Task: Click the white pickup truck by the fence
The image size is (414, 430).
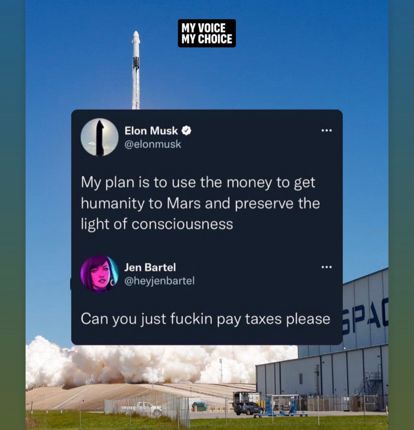Action: (142, 408)
